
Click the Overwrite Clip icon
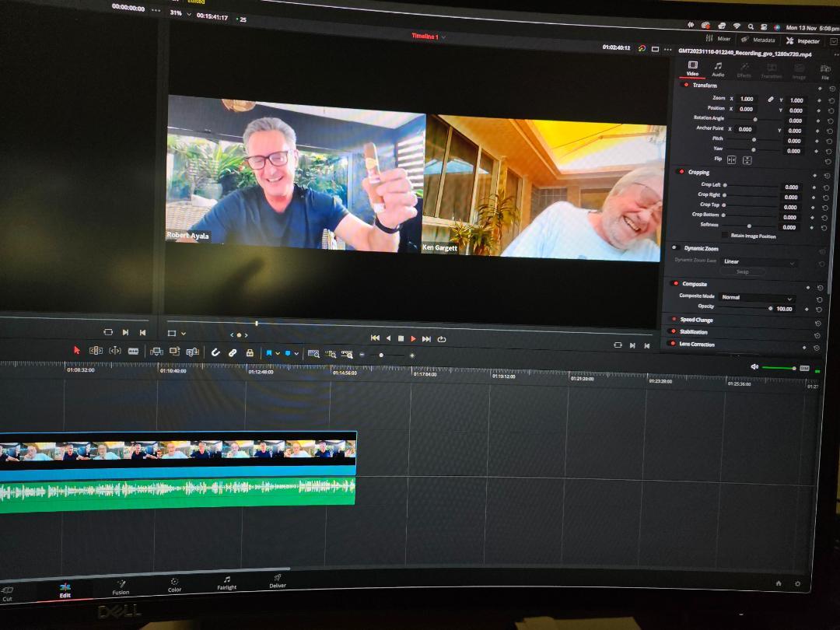[175, 352]
